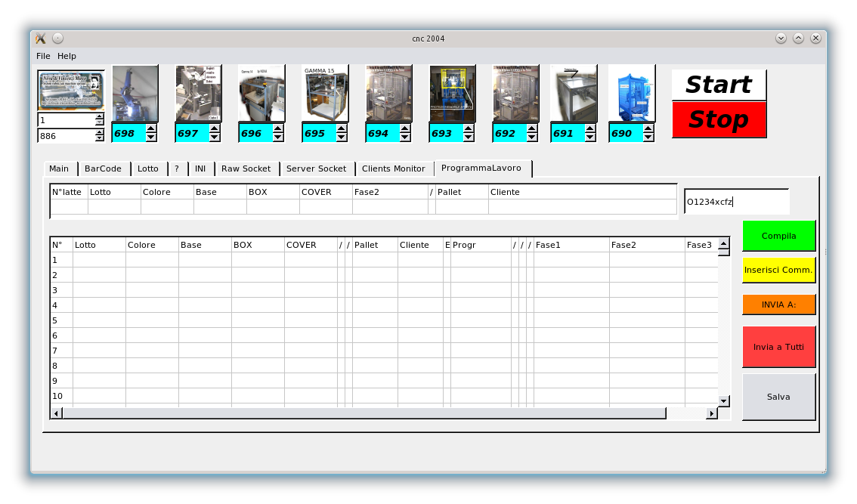Increase the 698 spinner value
The image size is (857, 504).
tap(151, 129)
